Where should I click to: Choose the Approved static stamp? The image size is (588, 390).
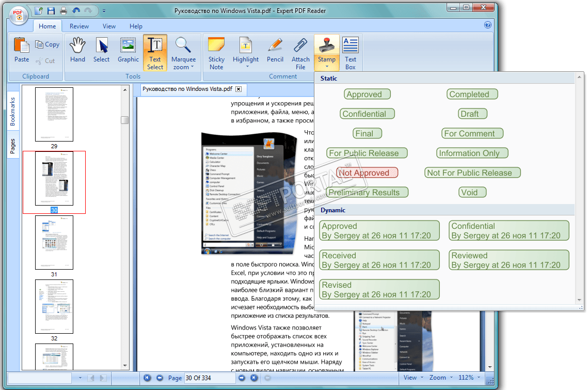coord(367,94)
